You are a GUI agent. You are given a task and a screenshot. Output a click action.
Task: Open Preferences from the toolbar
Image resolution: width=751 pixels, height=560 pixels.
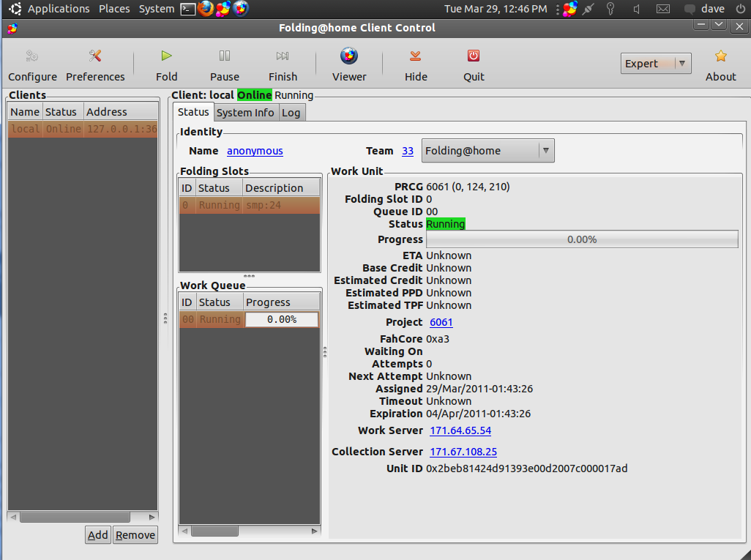pyautogui.click(x=95, y=65)
